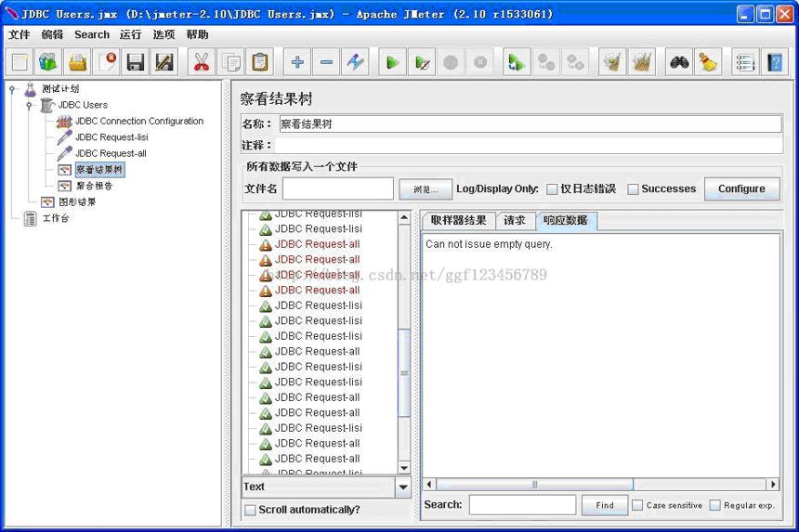799x532 pixels.
Task: Collapse the JDBC Users tree node
Action: [29, 106]
